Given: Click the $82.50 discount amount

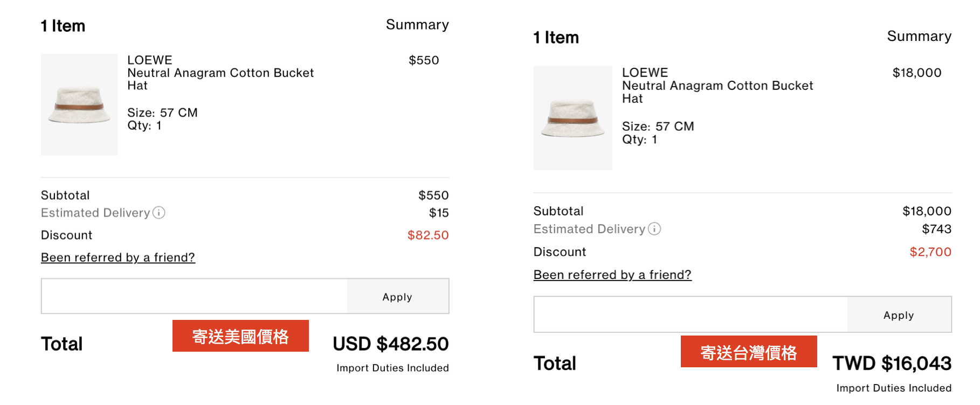Looking at the screenshot, I should click(x=428, y=235).
